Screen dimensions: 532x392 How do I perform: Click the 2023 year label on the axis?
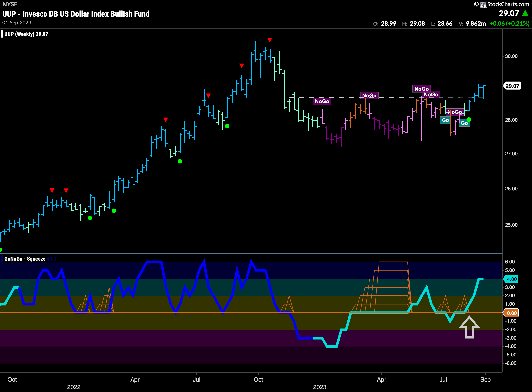[320, 387]
